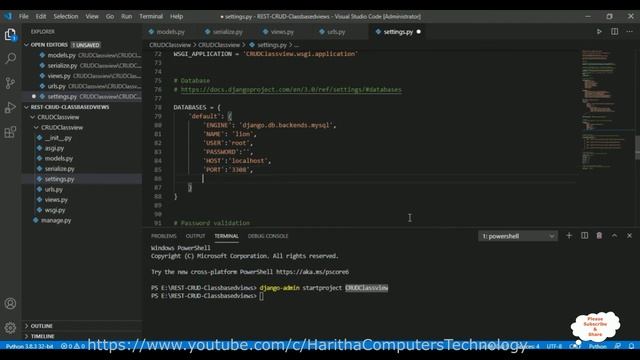
Task: Click Python language mode in status bar
Action: pos(597,346)
